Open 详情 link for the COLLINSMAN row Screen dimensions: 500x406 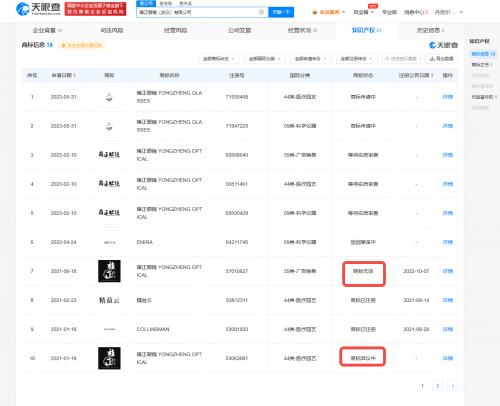[447, 329]
